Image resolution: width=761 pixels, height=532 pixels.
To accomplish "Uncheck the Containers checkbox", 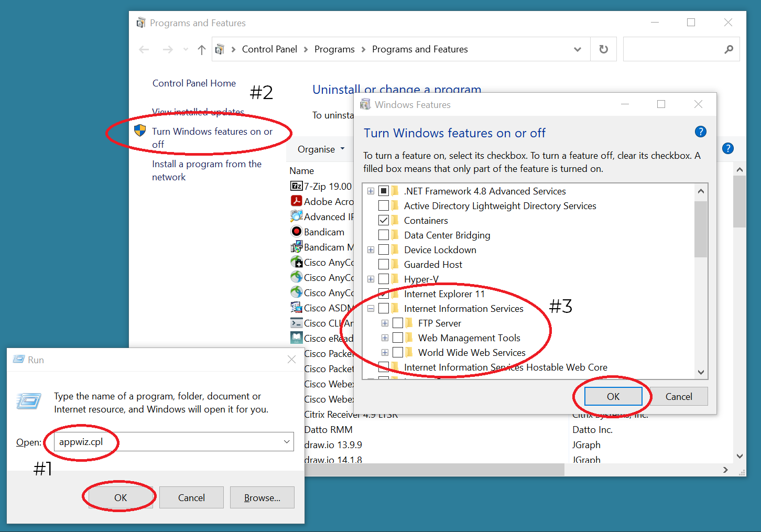I will pyautogui.click(x=384, y=220).
